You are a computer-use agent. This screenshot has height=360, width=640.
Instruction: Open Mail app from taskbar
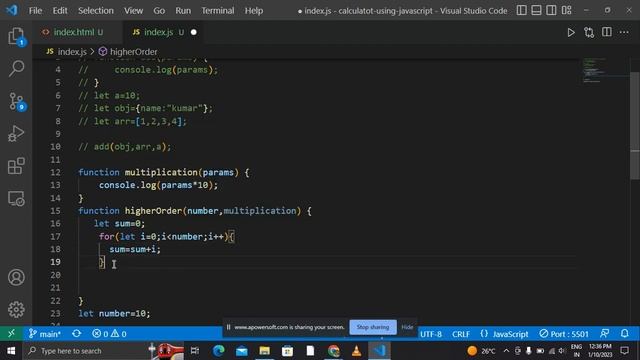pos(242,351)
